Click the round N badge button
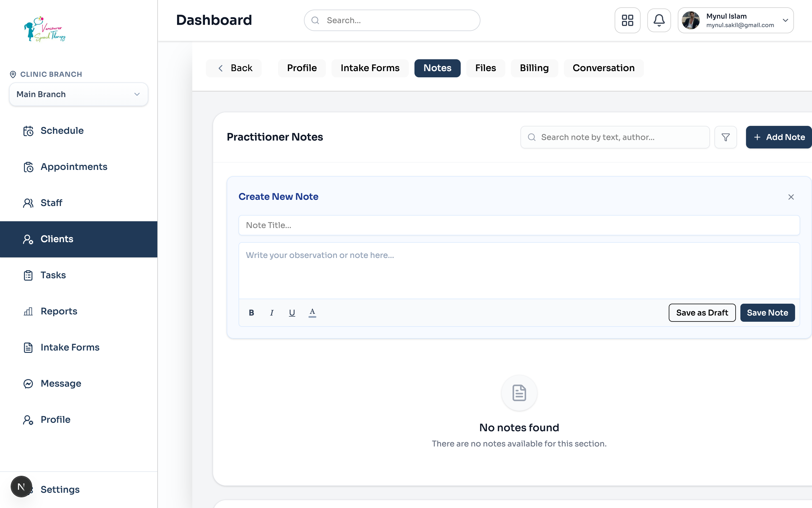Image resolution: width=812 pixels, height=508 pixels. [21, 487]
